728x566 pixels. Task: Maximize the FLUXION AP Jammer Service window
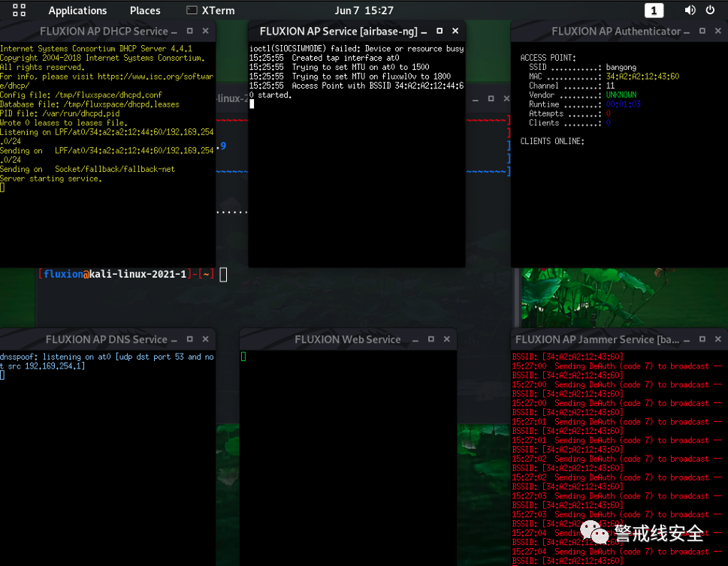[702, 339]
